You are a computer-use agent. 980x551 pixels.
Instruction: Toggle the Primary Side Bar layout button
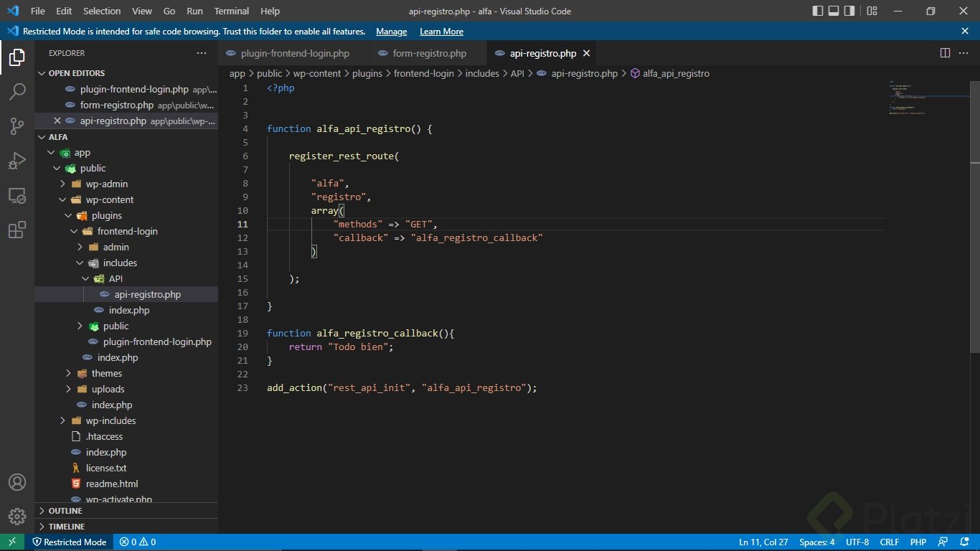tap(818, 11)
